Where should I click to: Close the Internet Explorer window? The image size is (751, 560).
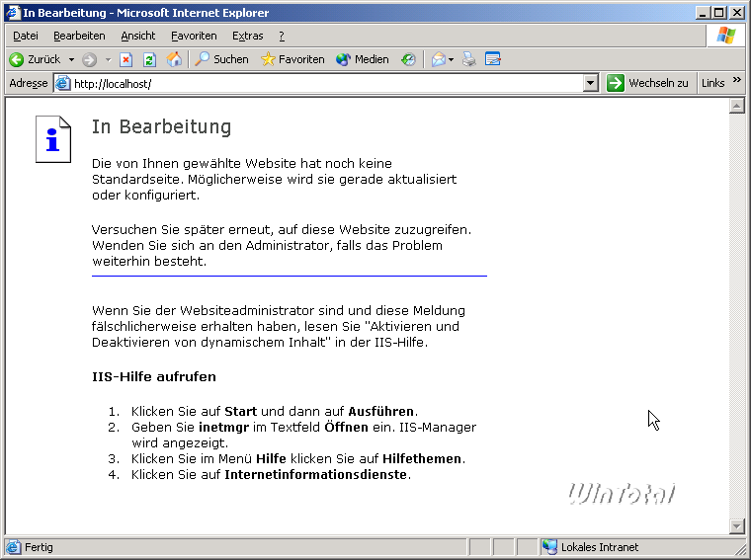tap(737, 13)
